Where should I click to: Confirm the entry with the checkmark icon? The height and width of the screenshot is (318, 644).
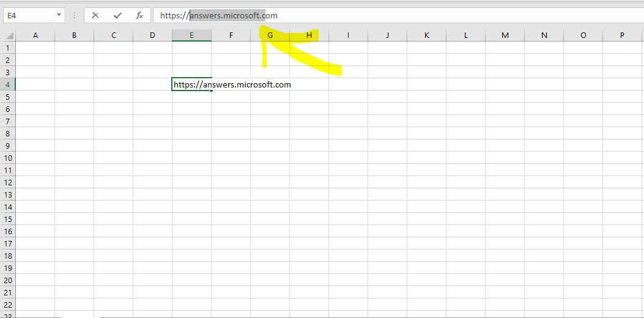click(x=118, y=16)
